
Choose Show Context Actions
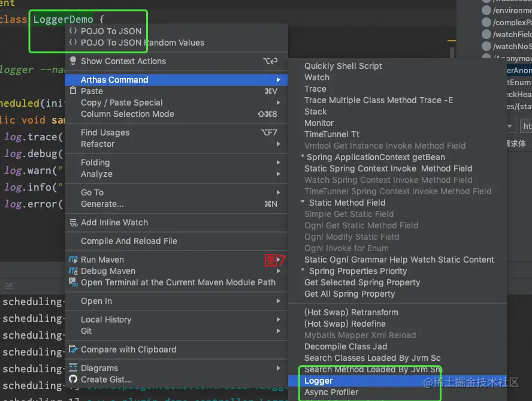point(176,61)
